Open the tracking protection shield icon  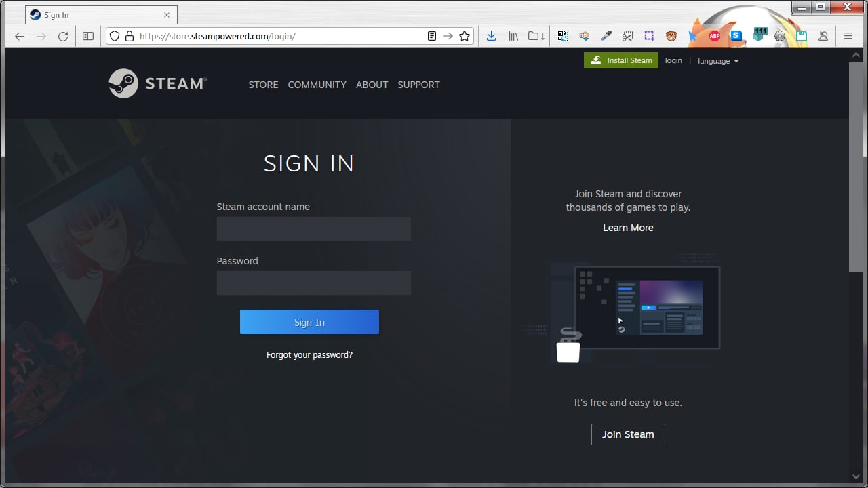[x=115, y=36]
